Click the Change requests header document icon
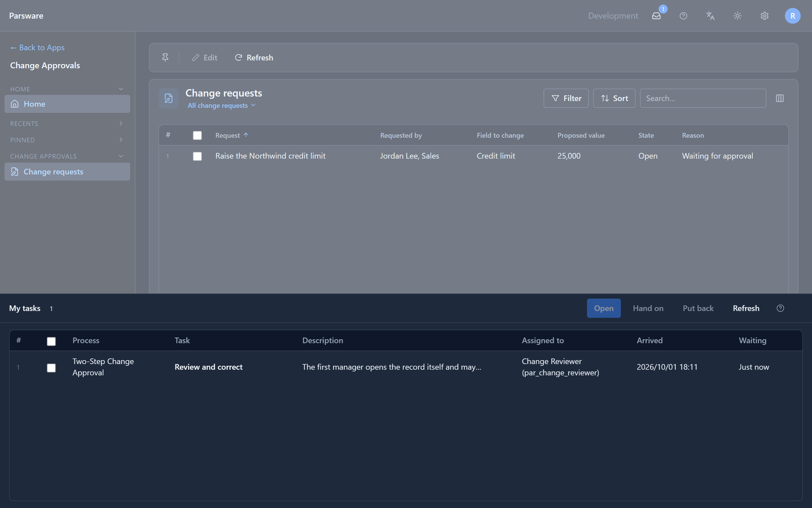Image resolution: width=812 pixels, height=508 pixels. pos(168,98)
